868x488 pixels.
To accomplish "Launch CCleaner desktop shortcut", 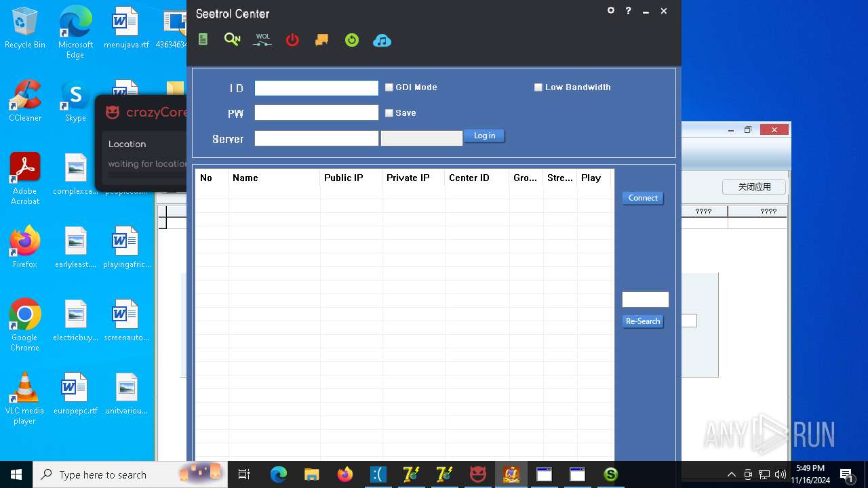I will click(x=25, y=101).
